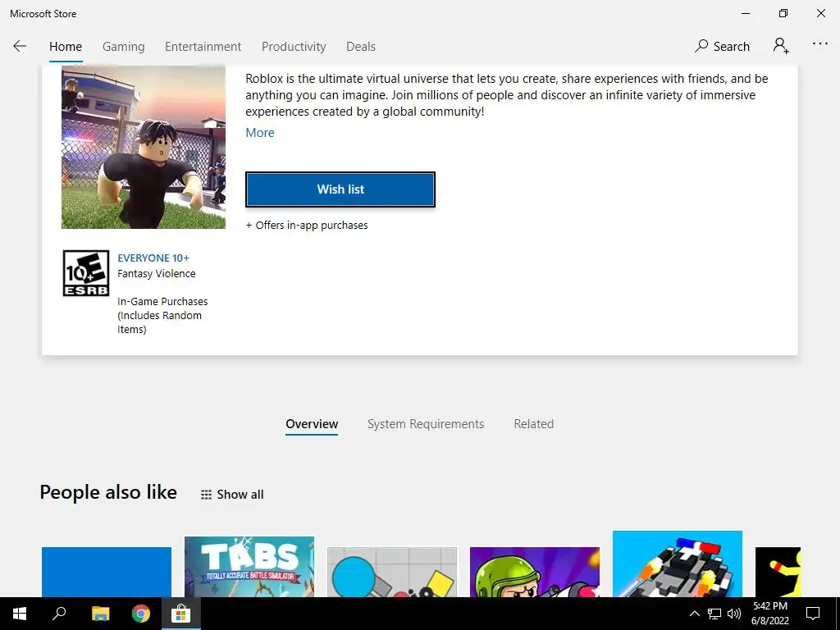Viewport: 840px width, 630px height.
Task: Open the blue circle tank game tile
Action: tap(392, 572)
